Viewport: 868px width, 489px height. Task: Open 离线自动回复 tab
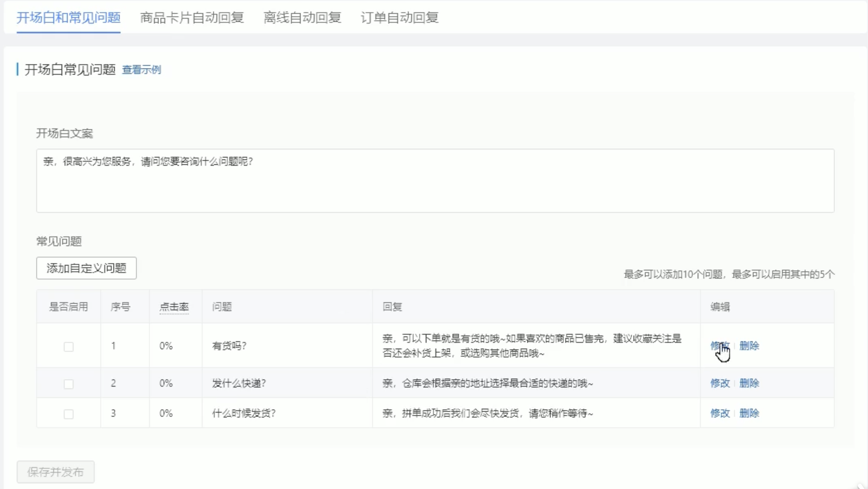(x=302, y=17)
